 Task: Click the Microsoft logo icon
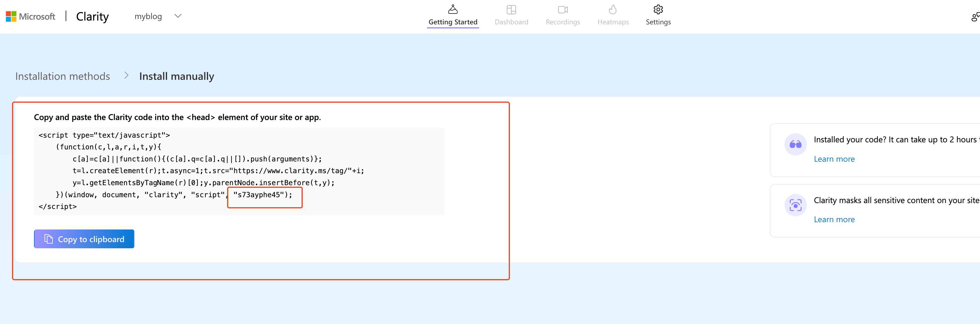tap(11, 16)
